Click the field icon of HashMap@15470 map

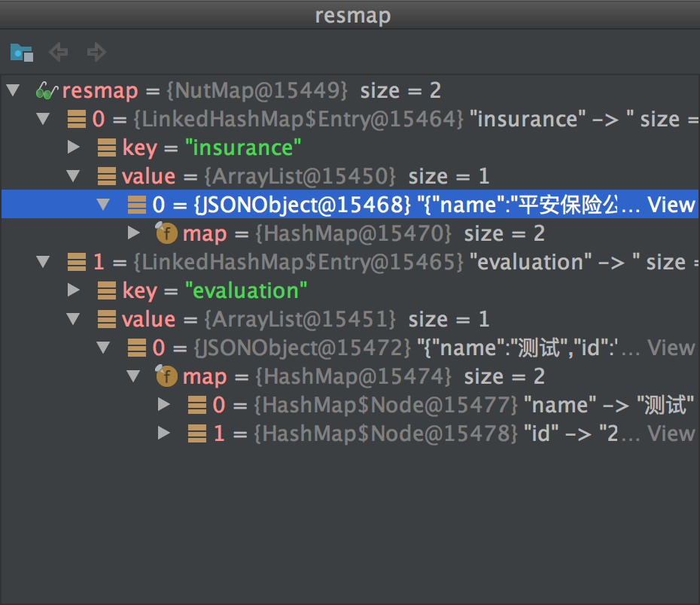tap(166, 233)
